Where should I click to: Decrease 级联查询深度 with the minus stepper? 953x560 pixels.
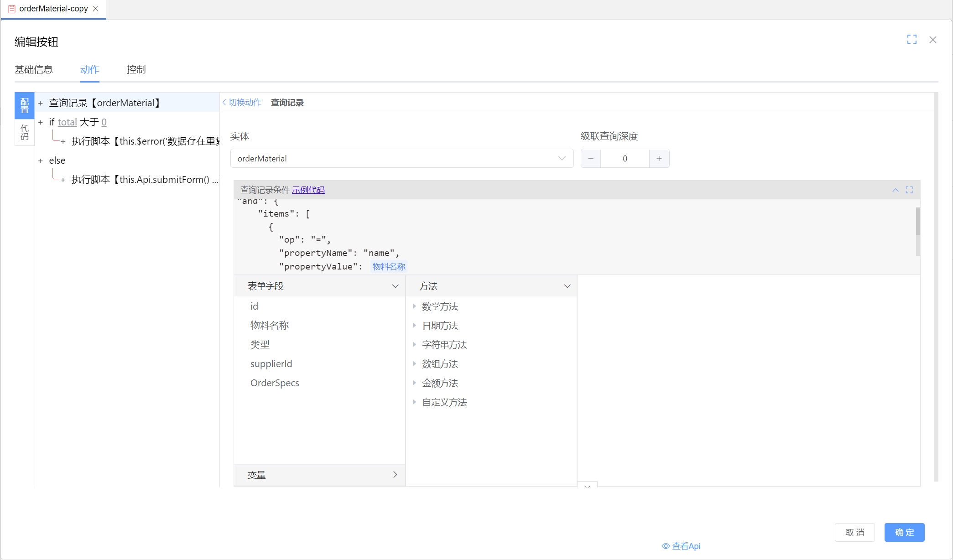[590, 158]
